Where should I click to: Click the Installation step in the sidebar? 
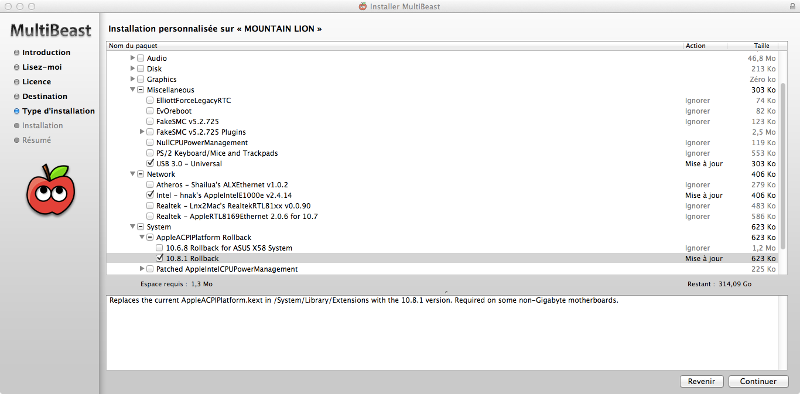coord(43,126)
